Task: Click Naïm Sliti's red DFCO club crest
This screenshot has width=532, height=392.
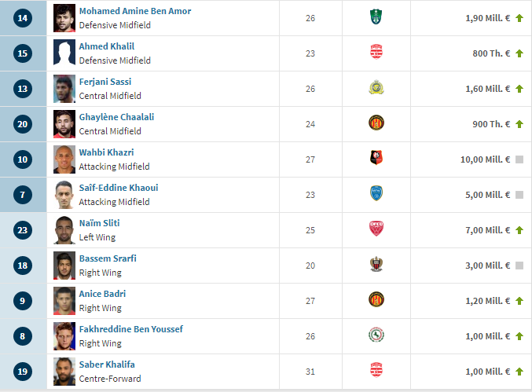Action: click(376, 229)
